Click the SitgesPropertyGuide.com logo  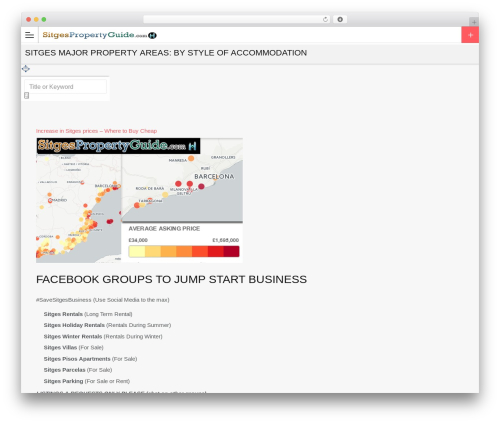[x=99, y=35]
